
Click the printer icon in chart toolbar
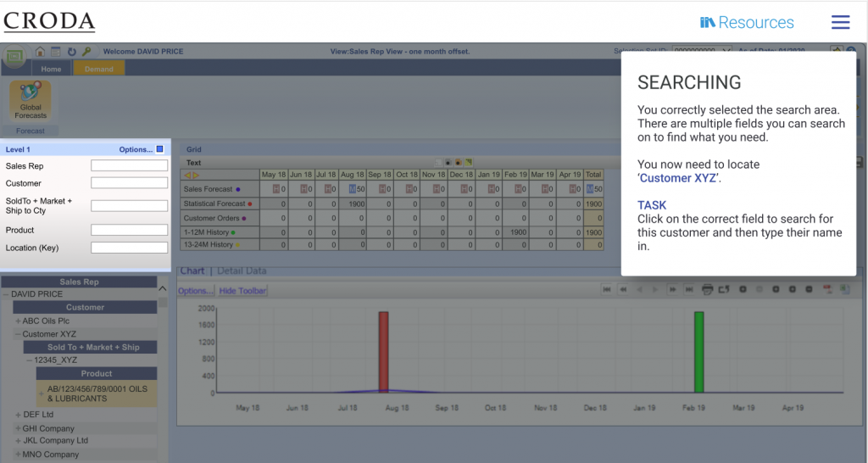click(x=707, y=289)
